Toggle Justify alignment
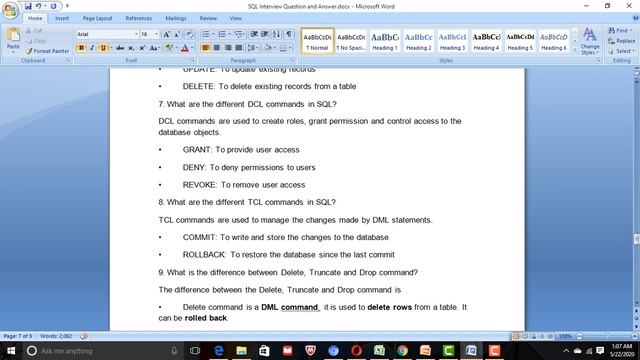The image size is (640, 360). 239,48
